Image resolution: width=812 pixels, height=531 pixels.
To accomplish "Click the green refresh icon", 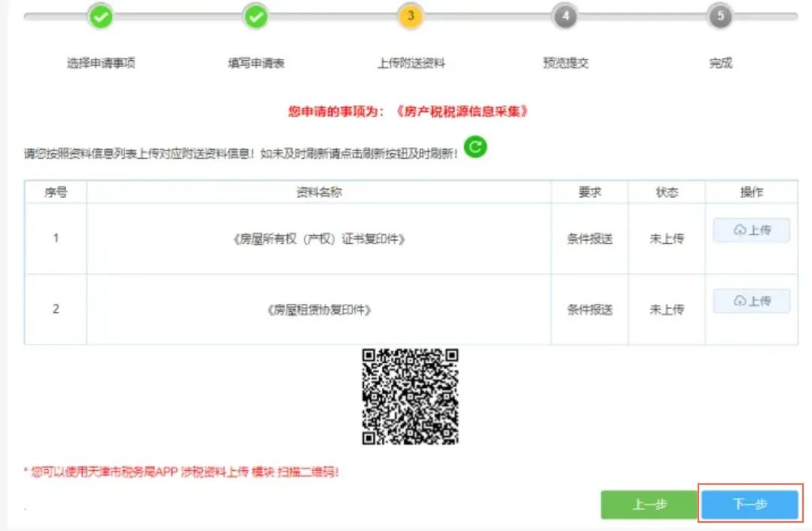I will [x=475, y=147].
